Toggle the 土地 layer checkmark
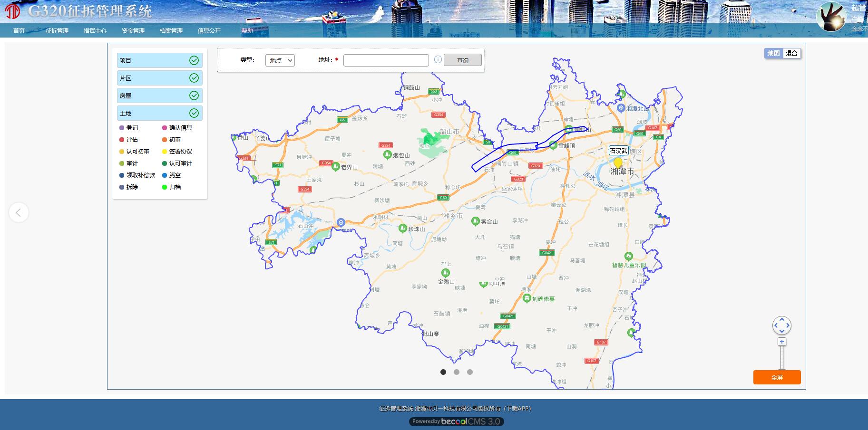Viewport: 868px width, 430px height. 194,113
